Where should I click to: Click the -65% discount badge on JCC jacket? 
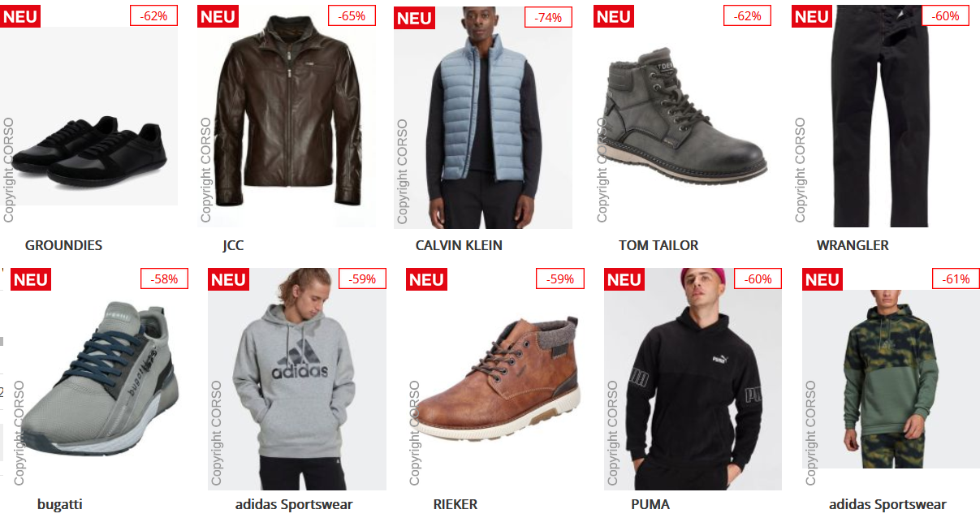[x=352, y=15]
